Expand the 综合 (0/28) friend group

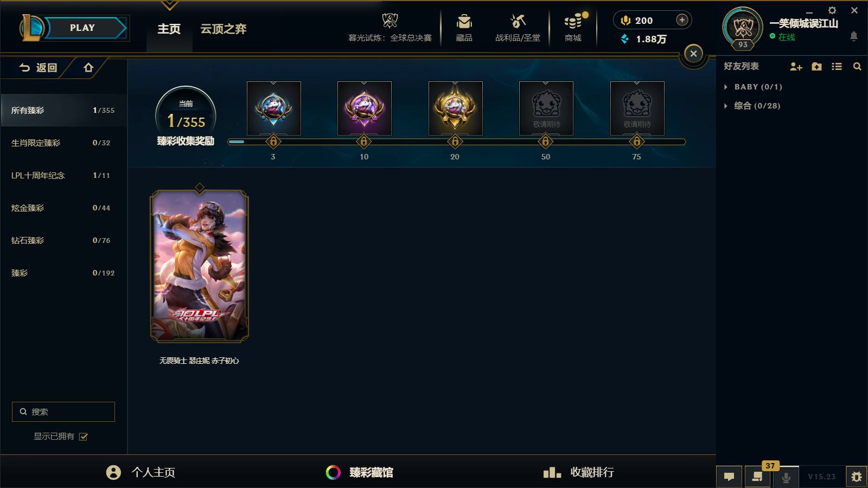point(752,106)
